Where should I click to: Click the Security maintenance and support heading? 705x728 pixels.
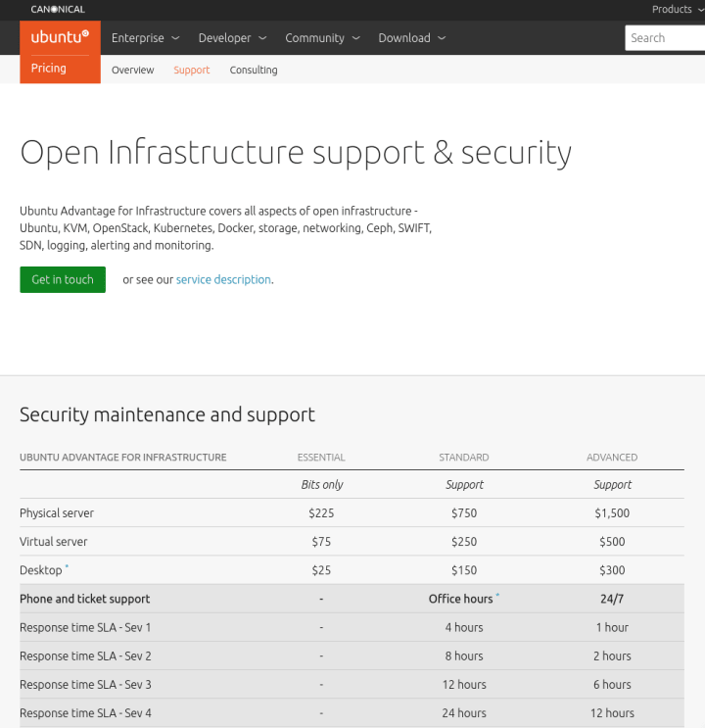pyautogui.click(x=167, y=414)
